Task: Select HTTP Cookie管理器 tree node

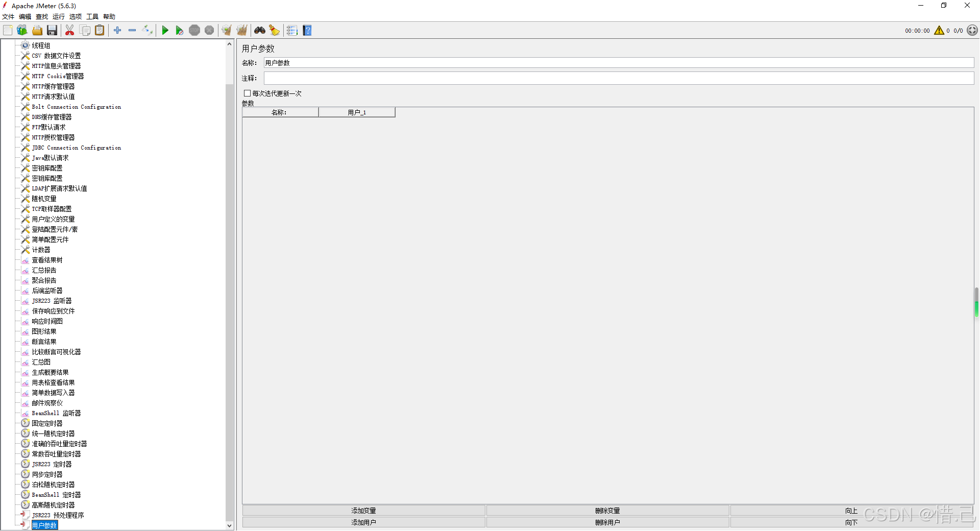Action: tap(58, 76)
